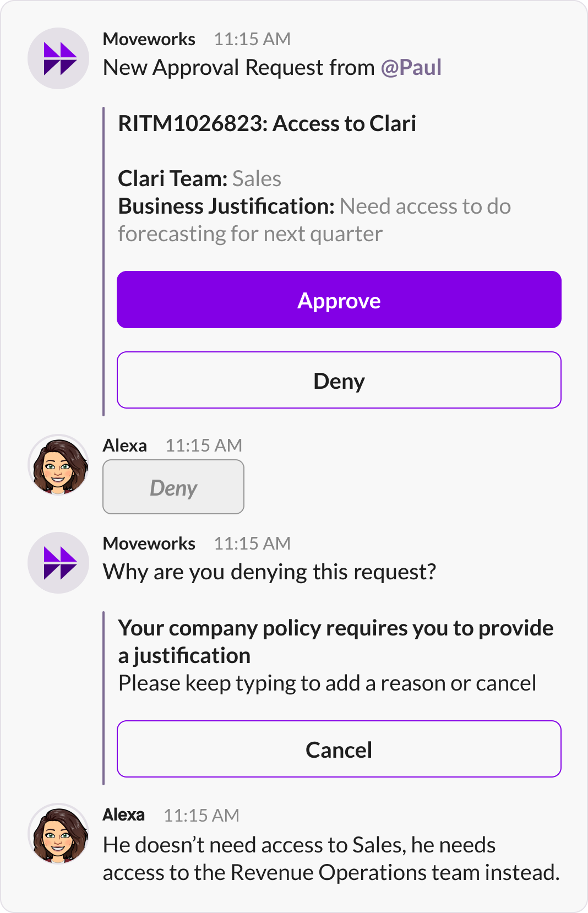588x913 pixels.
Task: Approve the Clari access request
Action: [x=339, y=300]
